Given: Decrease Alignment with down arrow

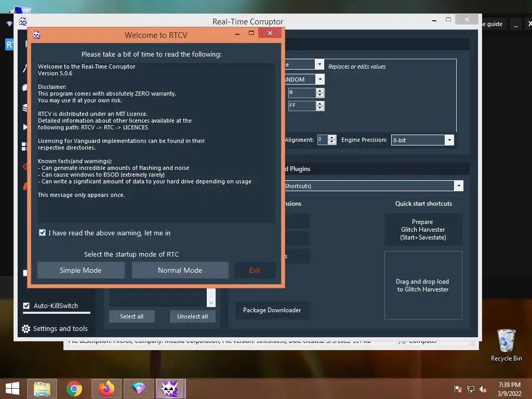Looking at the screenshot, I should point(332,142).
